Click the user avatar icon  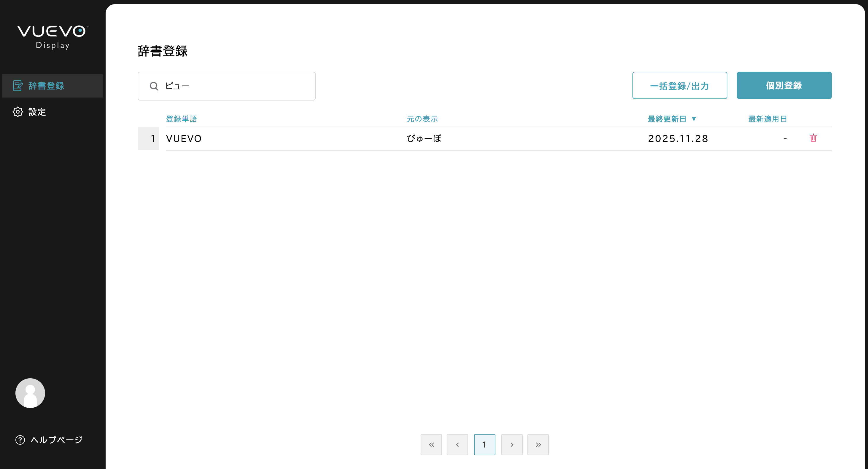tap(30, 393)
